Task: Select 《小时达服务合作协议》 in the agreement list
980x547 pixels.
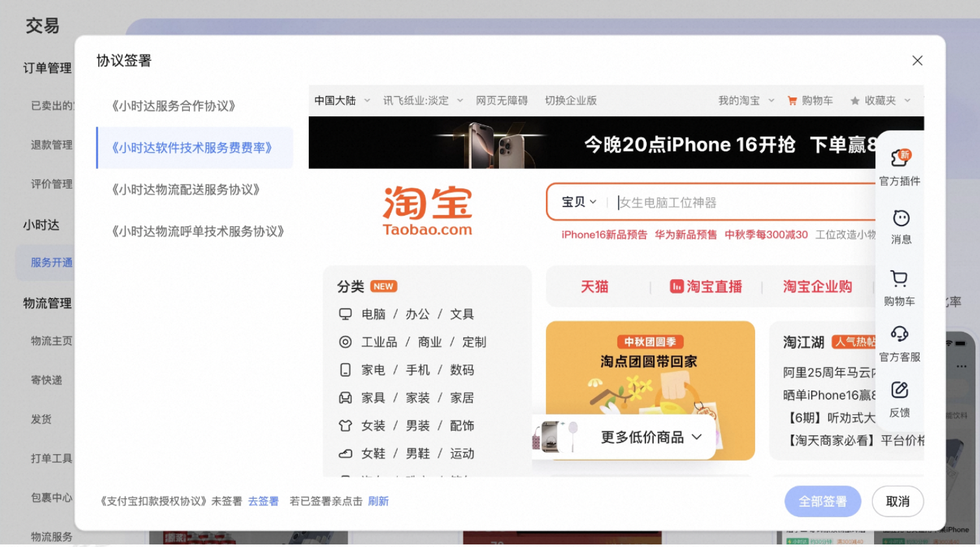Action: [x=174, y=106]
